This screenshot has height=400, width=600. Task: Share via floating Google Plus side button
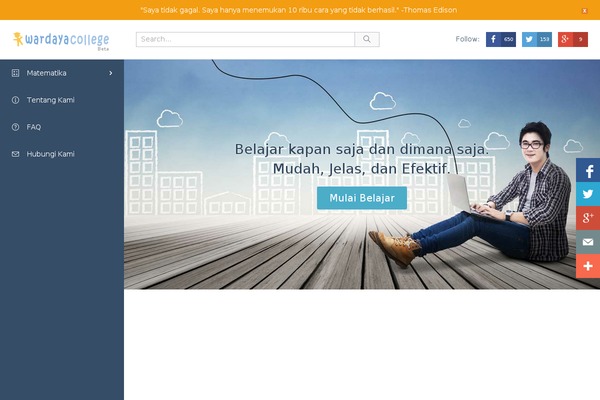[588, 218]
